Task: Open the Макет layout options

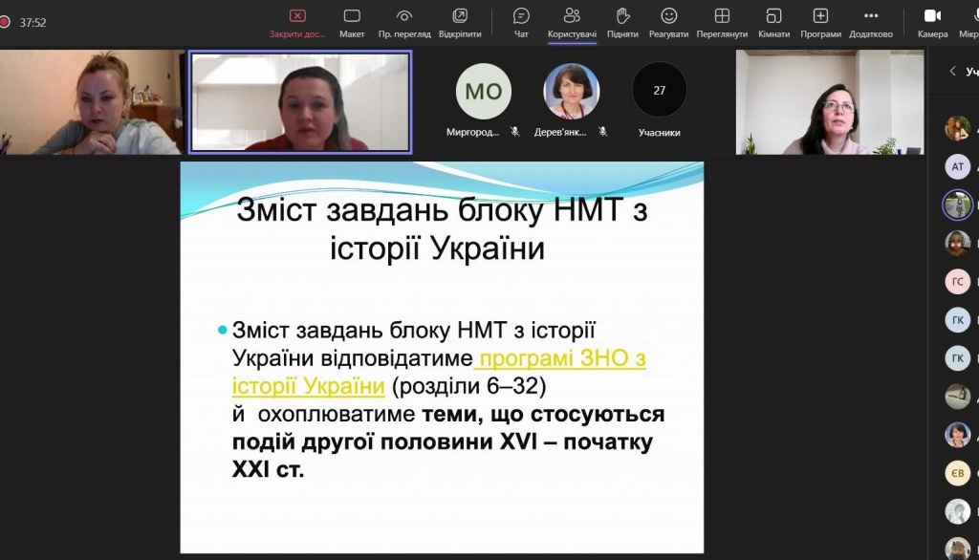Action: [x=352, y=23]
